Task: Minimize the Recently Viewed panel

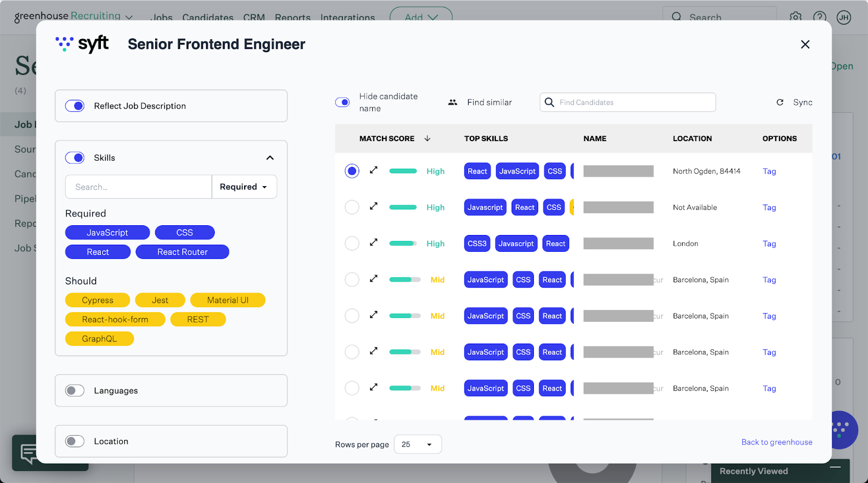Action: point(835,467)
